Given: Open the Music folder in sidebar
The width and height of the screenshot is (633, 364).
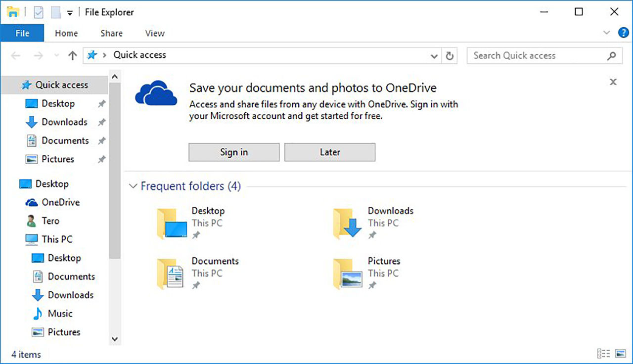Looking at the screenshot, I should pos(60,314).
